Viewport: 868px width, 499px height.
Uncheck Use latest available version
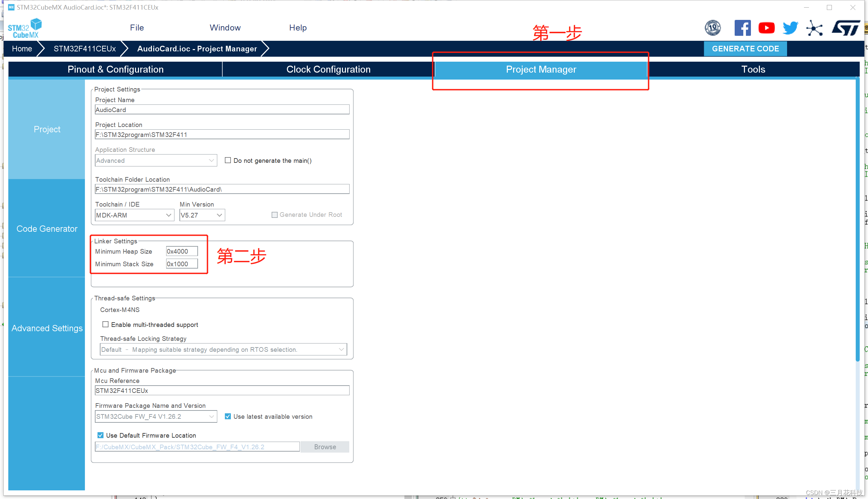[228, 416]
